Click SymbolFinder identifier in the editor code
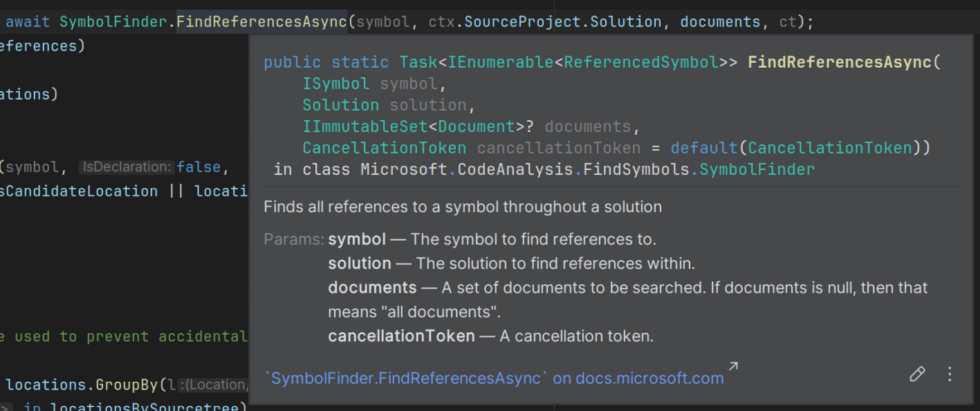This screenshot has height=411, width=980. (x=113, y=22)
